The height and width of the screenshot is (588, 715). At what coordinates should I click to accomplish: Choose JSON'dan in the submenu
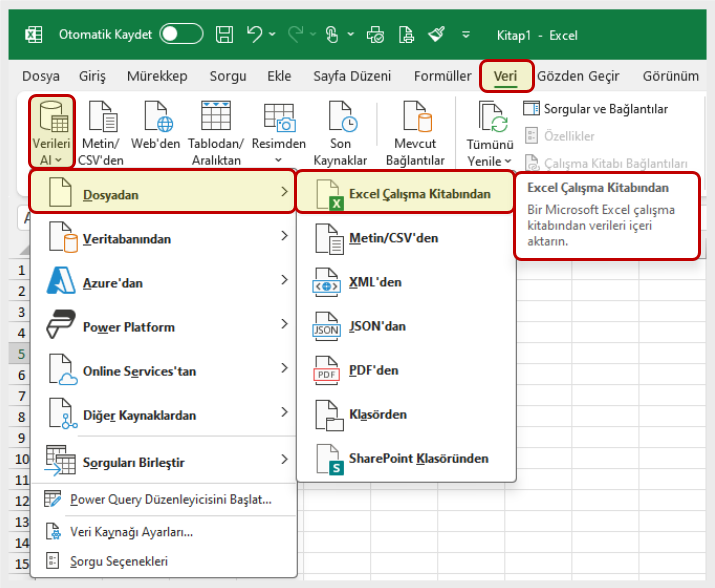click(406, 326)
